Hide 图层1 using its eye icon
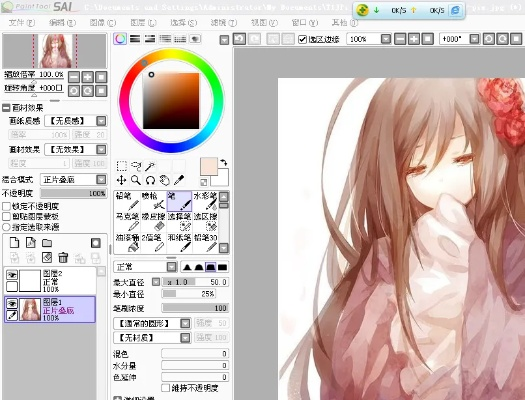This screenshot has width=525, height=400. 12,303
